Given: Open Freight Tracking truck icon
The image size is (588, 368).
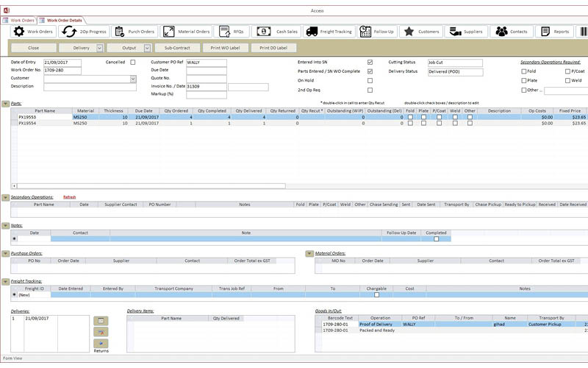Looking at the screenshot, I should click(x=312, y=32).
